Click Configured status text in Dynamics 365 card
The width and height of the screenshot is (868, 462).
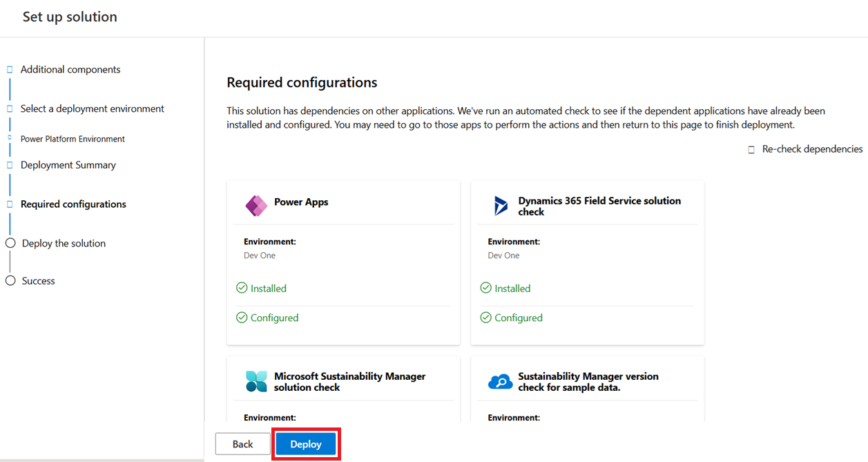click(x=519, y=318)
